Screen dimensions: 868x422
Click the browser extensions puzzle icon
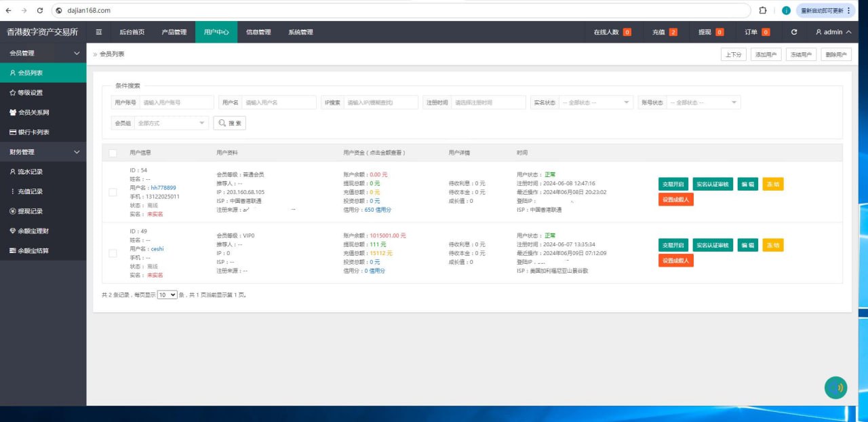click(763, 11)
